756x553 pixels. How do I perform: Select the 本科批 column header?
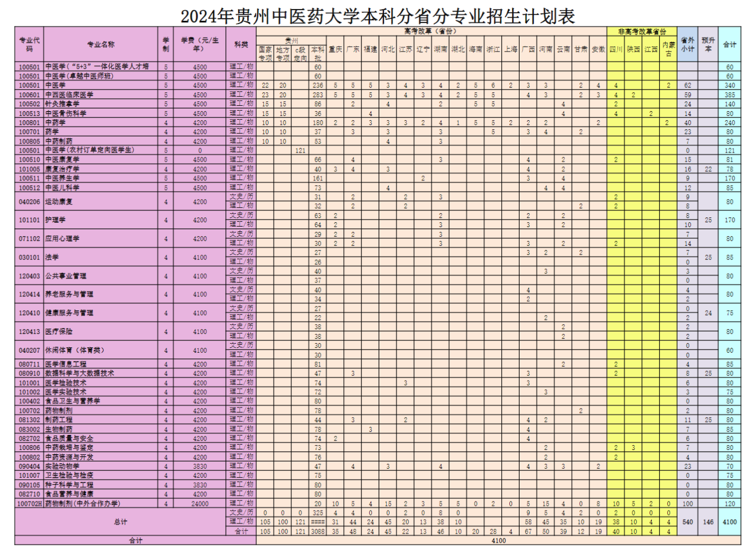tap(318, 54)
